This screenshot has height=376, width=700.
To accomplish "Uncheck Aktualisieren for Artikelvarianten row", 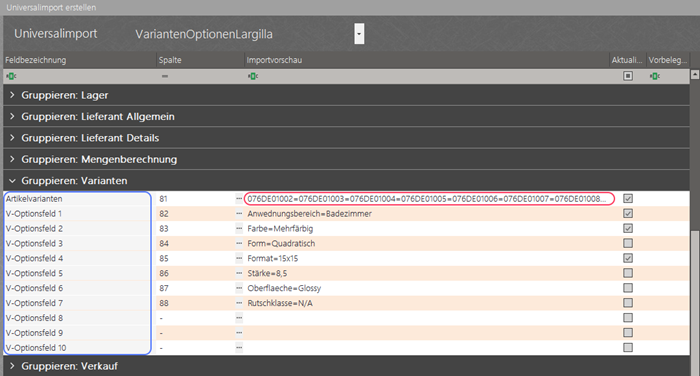I will click(628, 199).
